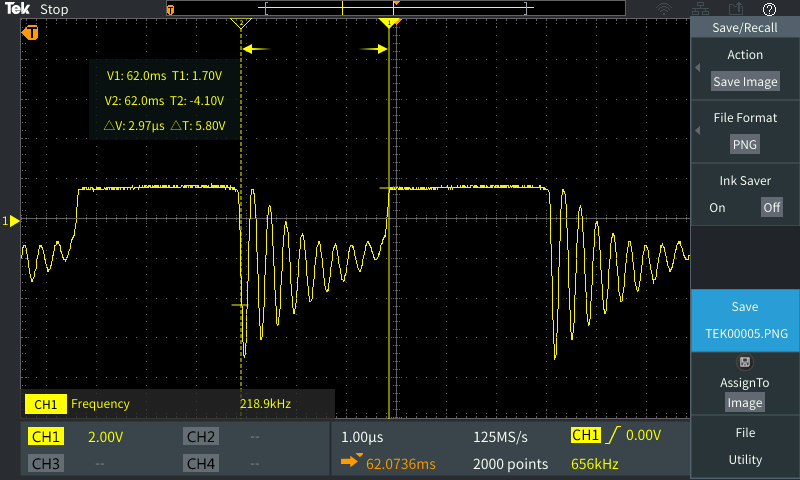Select the CH3 channel badge
Viewport: 800px width, 480px height.
point(45,464)
